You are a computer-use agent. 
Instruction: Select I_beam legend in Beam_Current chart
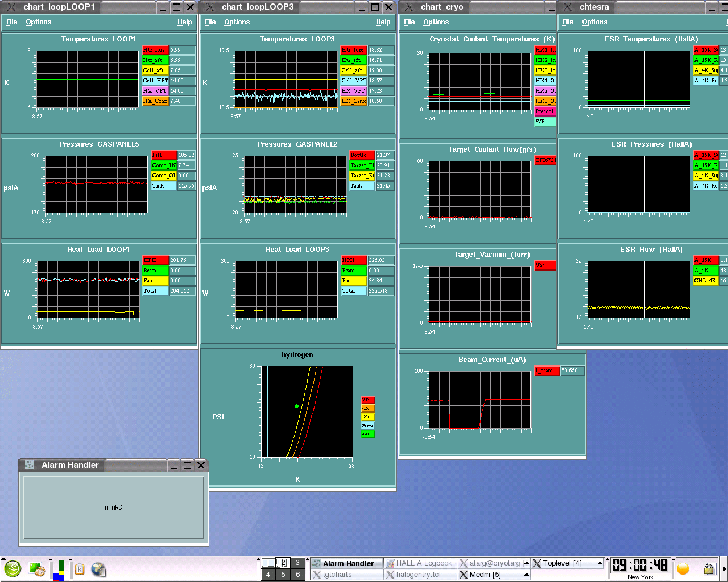(547, 371)
